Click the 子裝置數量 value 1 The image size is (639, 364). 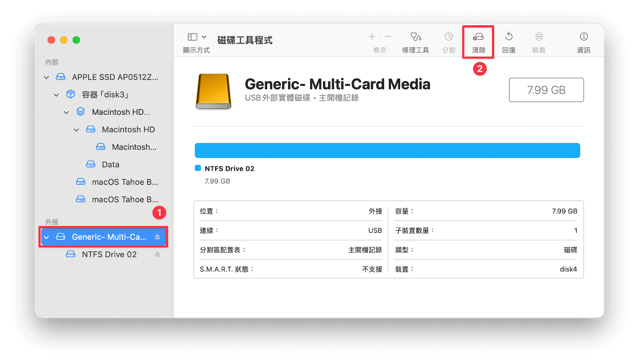pos(576,231)
